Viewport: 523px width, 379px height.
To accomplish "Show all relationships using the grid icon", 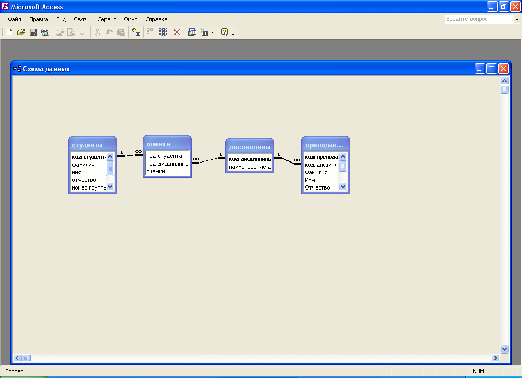I will pyautogui.click(x=163, y=32).
